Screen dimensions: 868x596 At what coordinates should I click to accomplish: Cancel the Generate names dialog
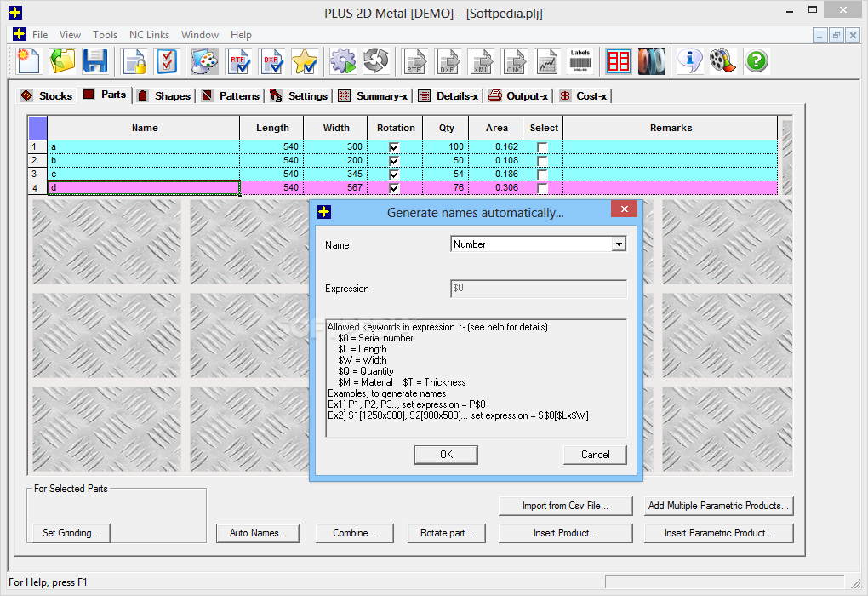tap(595, 455)
